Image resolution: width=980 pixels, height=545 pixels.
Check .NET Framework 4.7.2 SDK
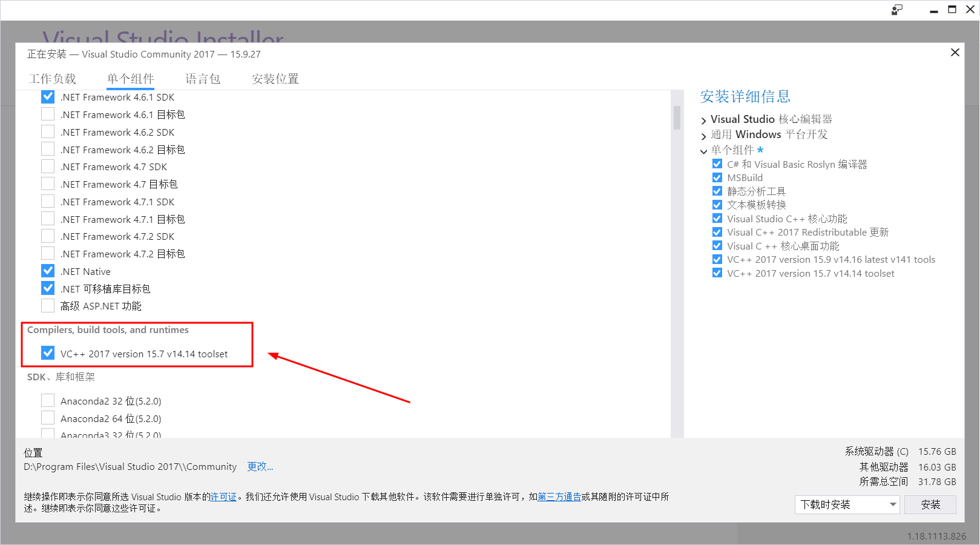48,236
